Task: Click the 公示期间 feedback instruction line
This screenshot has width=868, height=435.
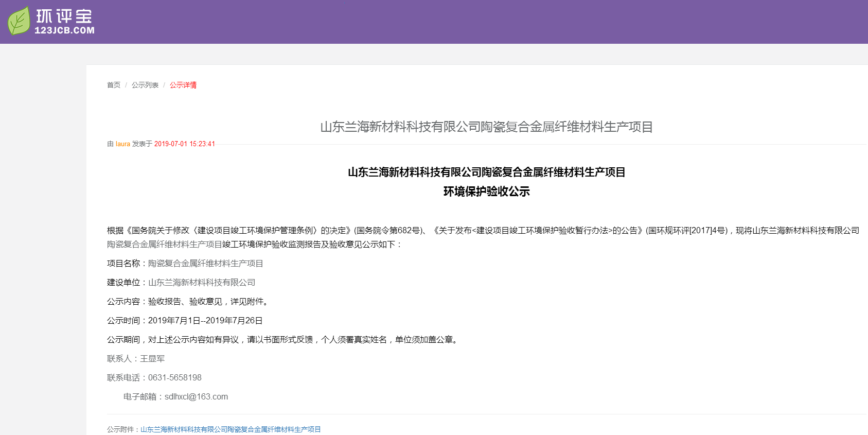Action: [284, 340]
